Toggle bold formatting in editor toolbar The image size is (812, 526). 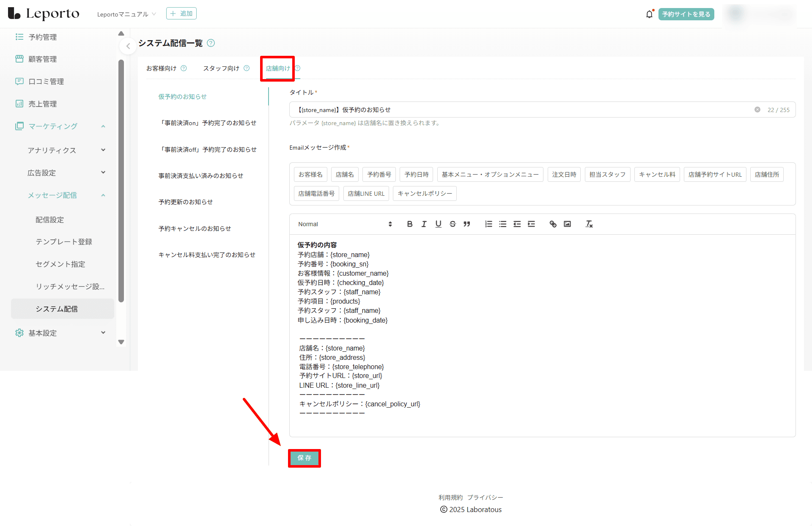tap(409, 224)
